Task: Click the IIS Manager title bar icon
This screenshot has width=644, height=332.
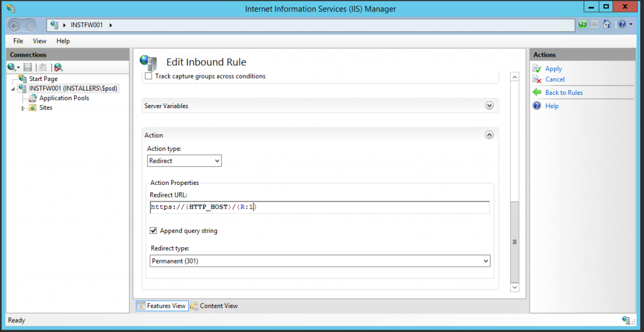Action: click(11, 8)
